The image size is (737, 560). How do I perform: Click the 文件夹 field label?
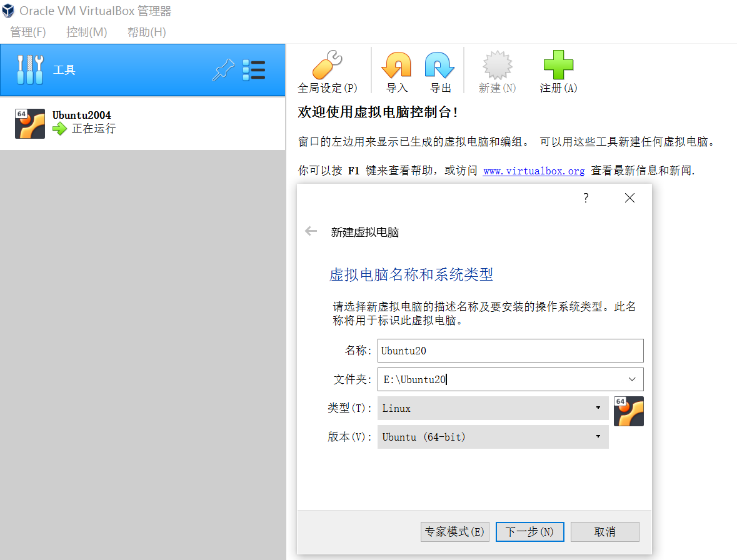click(353, 379)
